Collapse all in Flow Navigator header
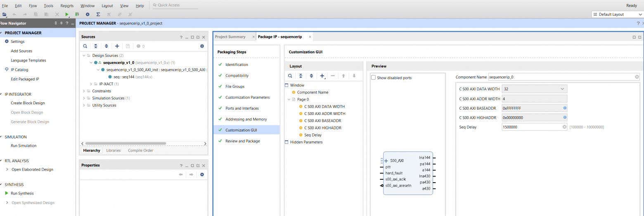This screenshot has width=644, height=216. click(56, 23)
